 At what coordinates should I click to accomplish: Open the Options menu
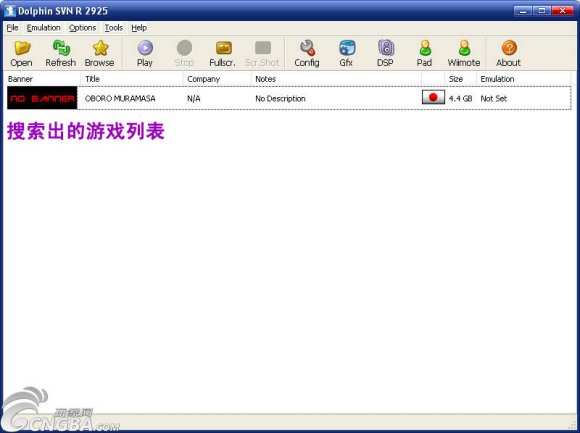click(x=82, y=28)
